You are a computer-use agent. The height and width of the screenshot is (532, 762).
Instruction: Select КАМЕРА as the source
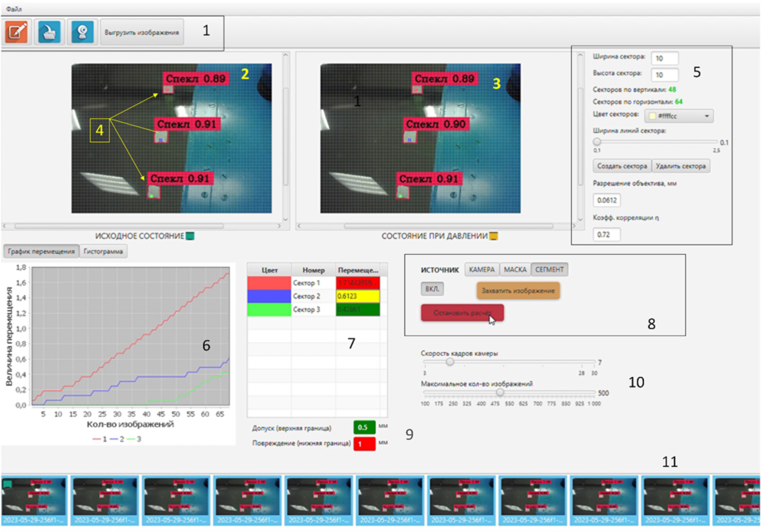tap(482, 270)
